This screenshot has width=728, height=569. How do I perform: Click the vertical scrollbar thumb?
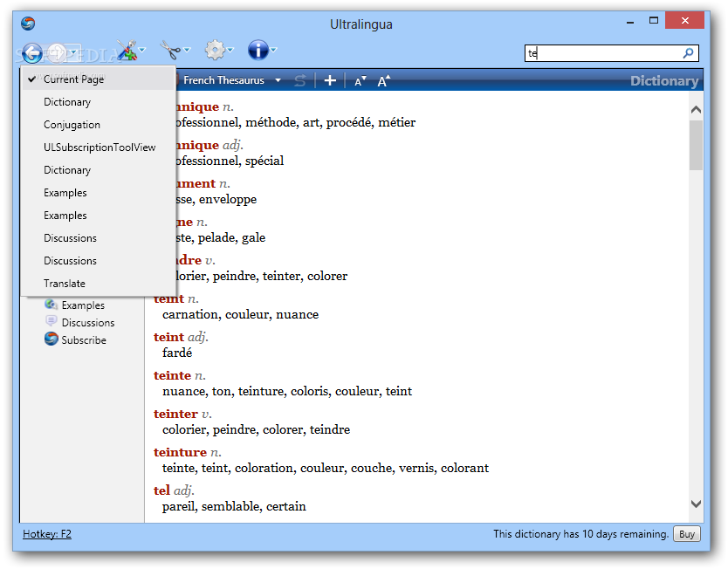pos(696,145)
